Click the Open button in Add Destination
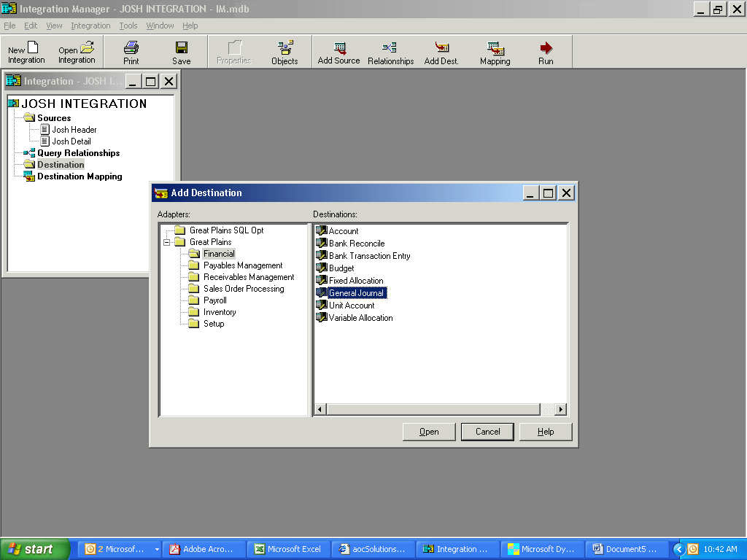The width and height of the screenshot is (747, 560). 429,431
